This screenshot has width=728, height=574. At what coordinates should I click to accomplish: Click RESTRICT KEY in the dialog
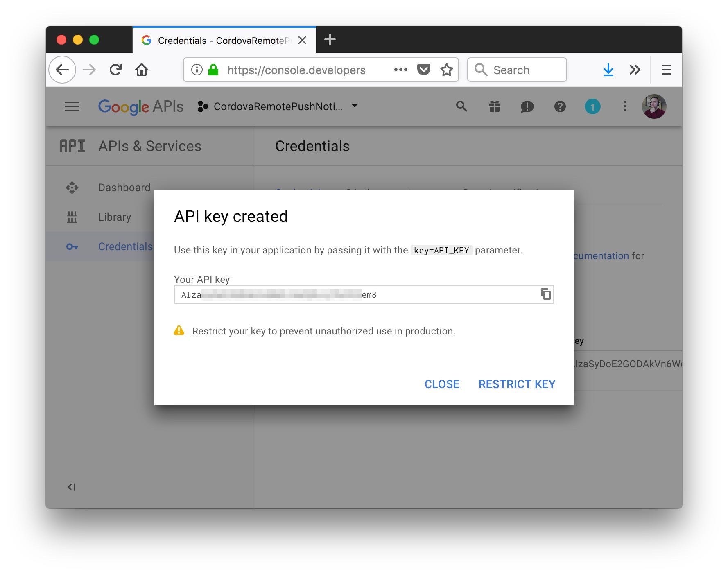click(516, 384)
